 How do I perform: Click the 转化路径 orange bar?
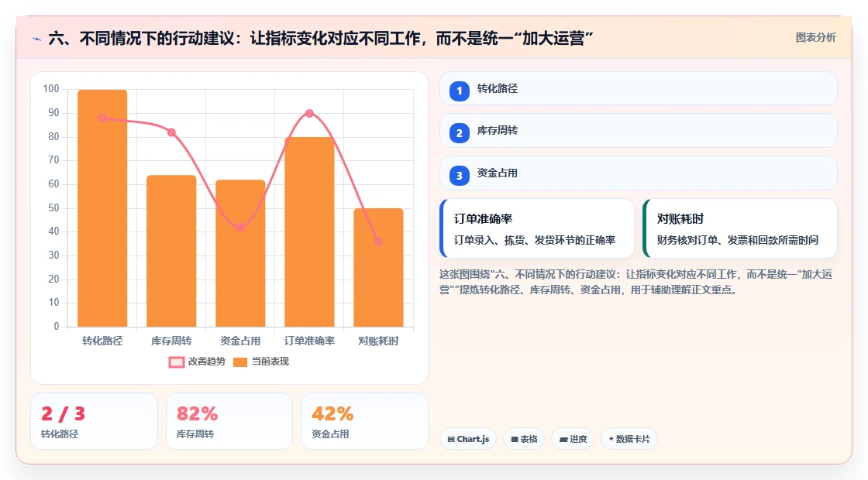[x=102, y=208]
